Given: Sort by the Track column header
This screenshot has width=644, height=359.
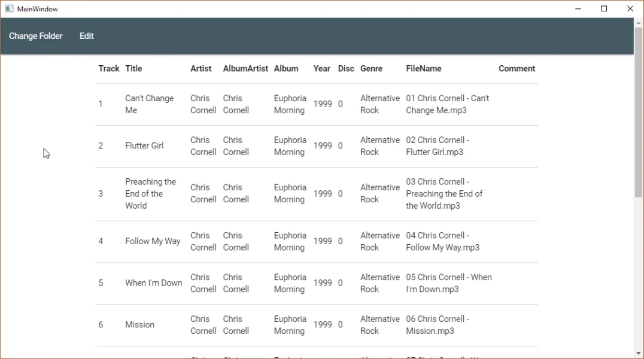Looking at the screenshot, I should click(109, 69).
